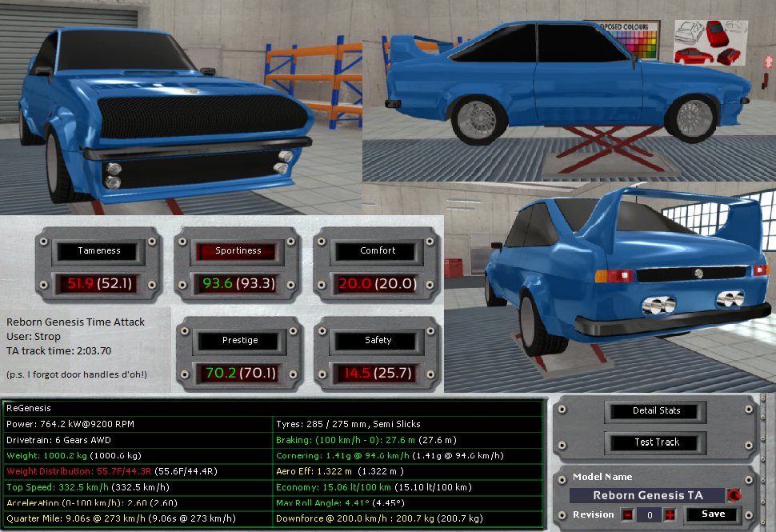Click the Revision number field

[648, 514]
